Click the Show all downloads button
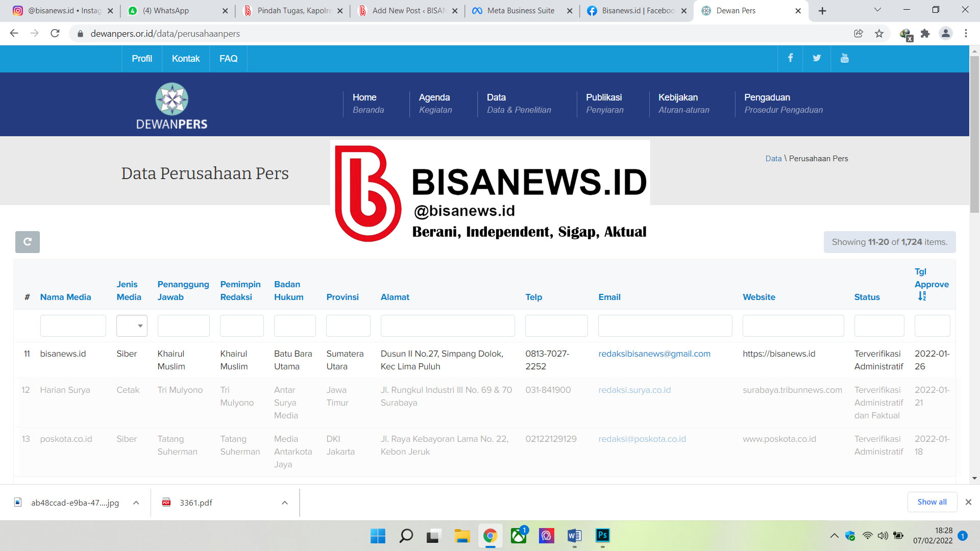Viewport: 980px width, 551px height. (932, 502)
